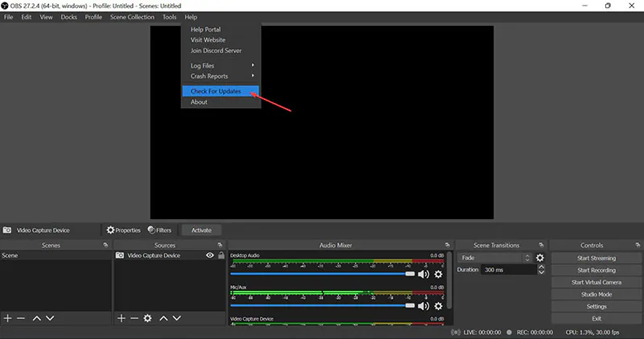
Task: Select Scene in the Scenes list
Action: pyautogui.click(x=56, y=255)
